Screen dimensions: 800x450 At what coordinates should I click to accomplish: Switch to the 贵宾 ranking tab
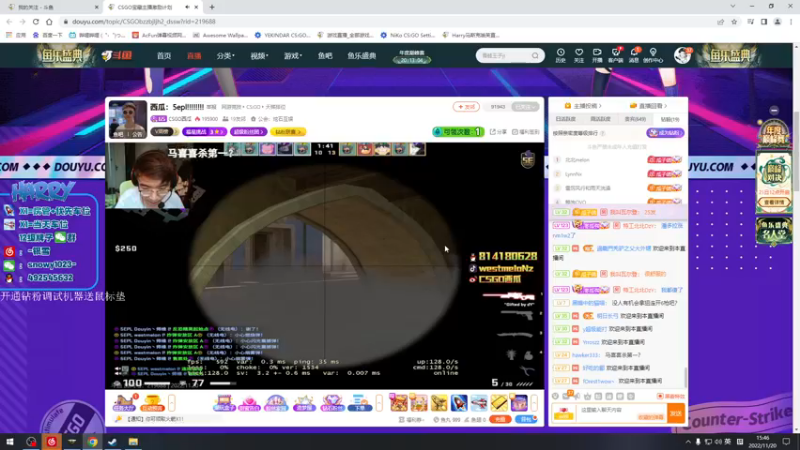(x=635, y=119)
